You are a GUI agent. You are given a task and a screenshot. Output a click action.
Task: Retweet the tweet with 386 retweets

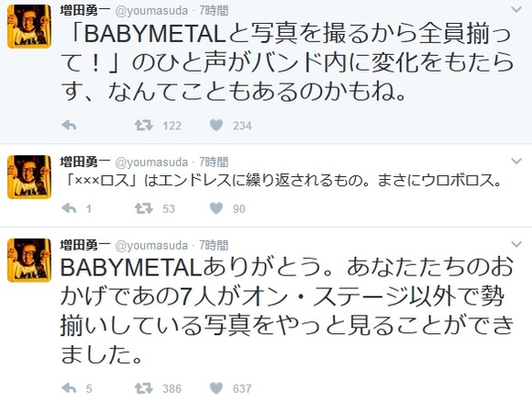(144, 388)
